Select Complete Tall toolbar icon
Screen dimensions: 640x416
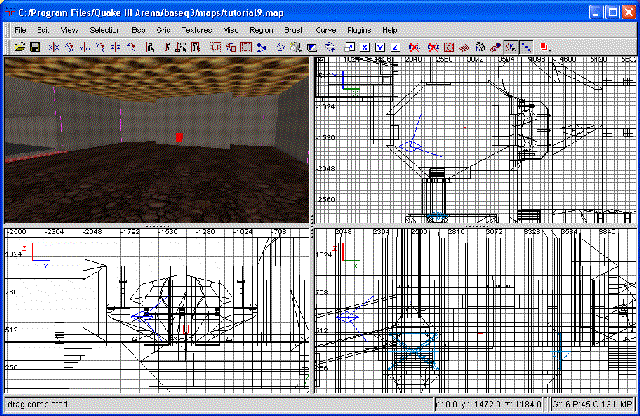tap(150, 47)
